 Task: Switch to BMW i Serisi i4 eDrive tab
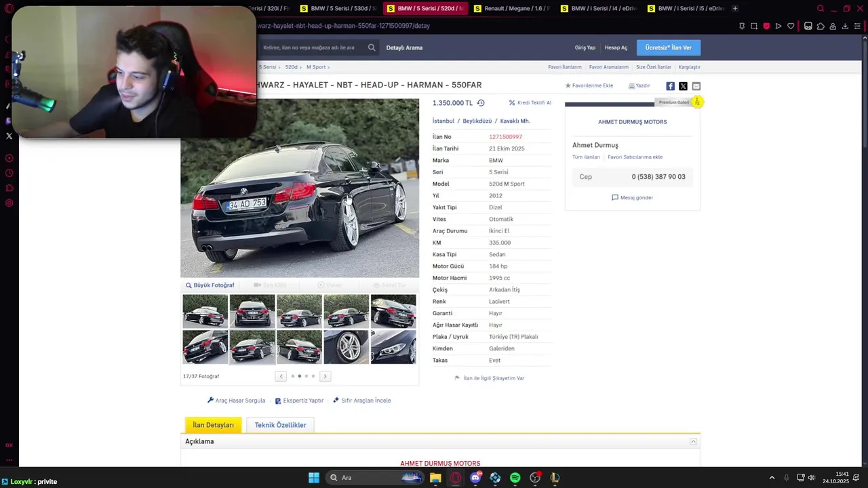(x=598, y=8)
